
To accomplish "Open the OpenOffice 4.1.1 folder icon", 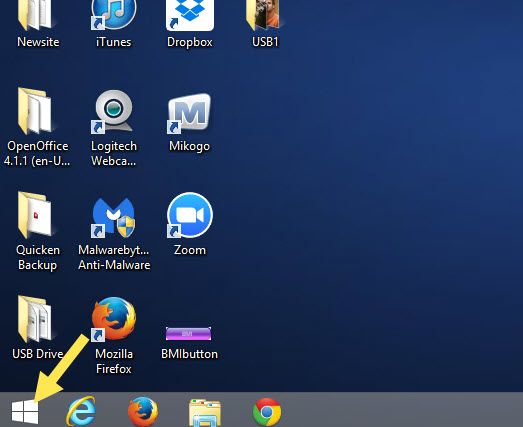I will pos(35,111).
